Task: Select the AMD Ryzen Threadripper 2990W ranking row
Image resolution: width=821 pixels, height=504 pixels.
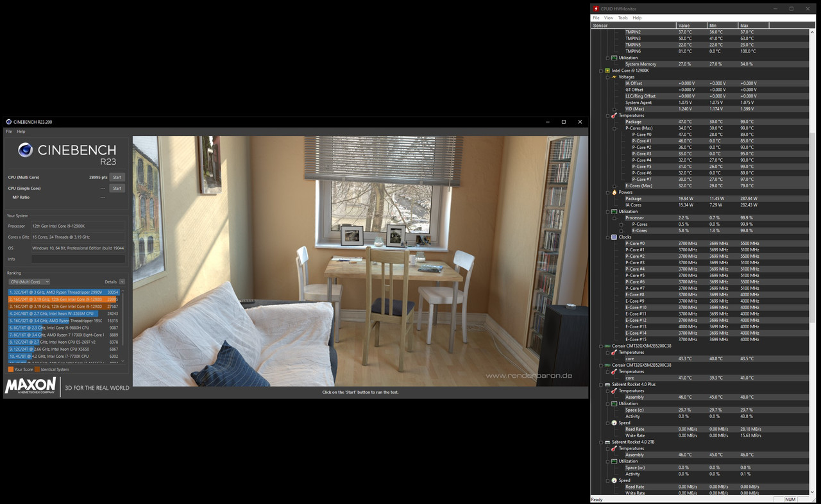Action: (x=63, y=292)
